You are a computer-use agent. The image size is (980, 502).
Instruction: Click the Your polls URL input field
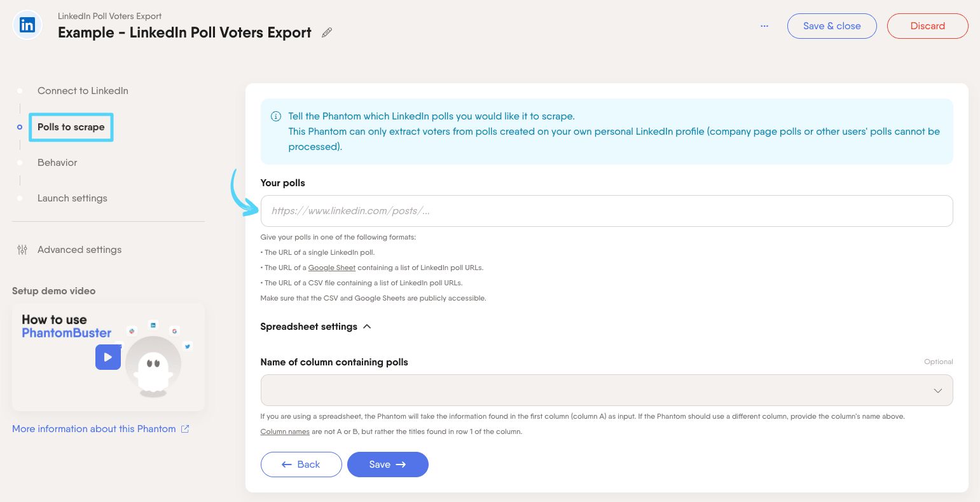607,211
